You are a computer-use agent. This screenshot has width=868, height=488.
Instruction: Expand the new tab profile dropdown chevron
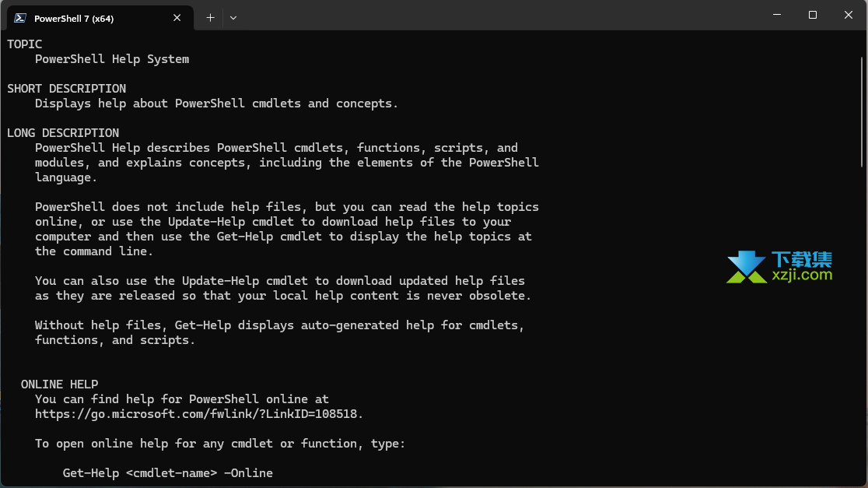pyautogui.click(x=233, y=18)
